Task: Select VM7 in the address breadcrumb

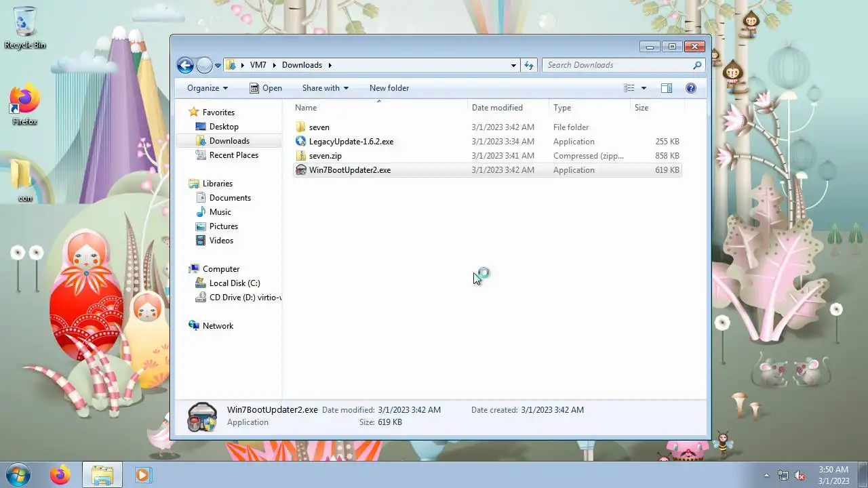Action: tap(258, 65)
